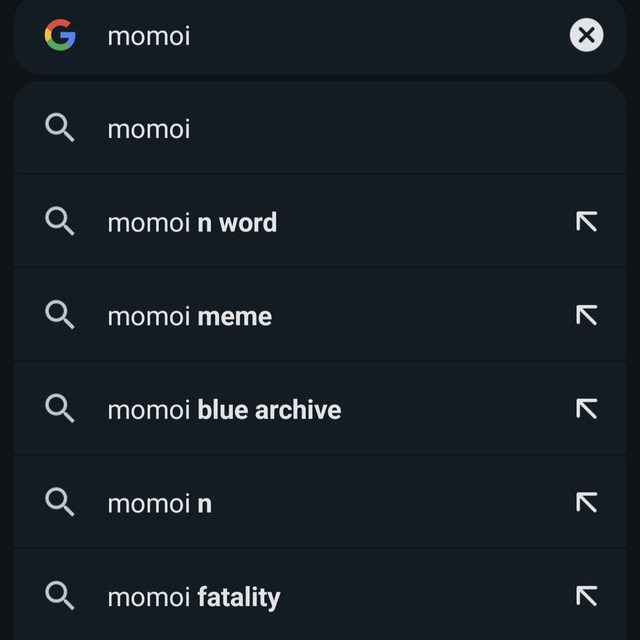Fill query with 'momoi n' arrow icon
Viewport: 640px width, 640px height.
[x=587, y=502]
